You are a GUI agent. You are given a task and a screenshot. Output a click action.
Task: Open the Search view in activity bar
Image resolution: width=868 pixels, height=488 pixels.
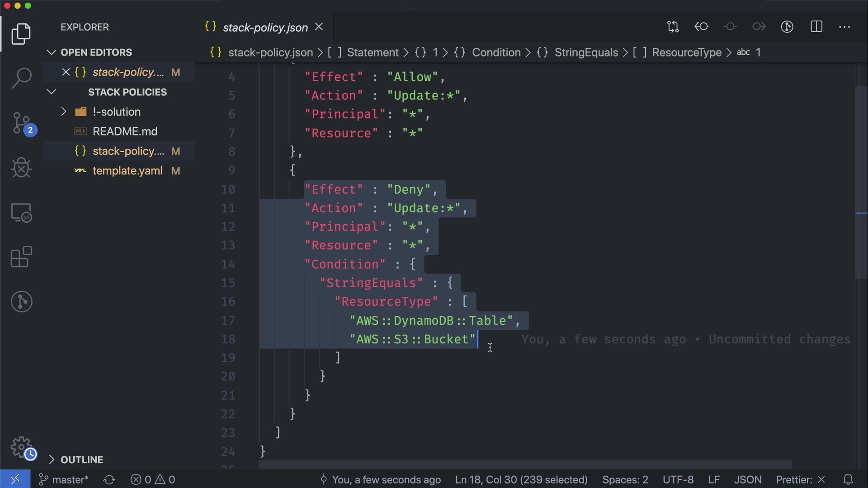click(x=21, y=78)
